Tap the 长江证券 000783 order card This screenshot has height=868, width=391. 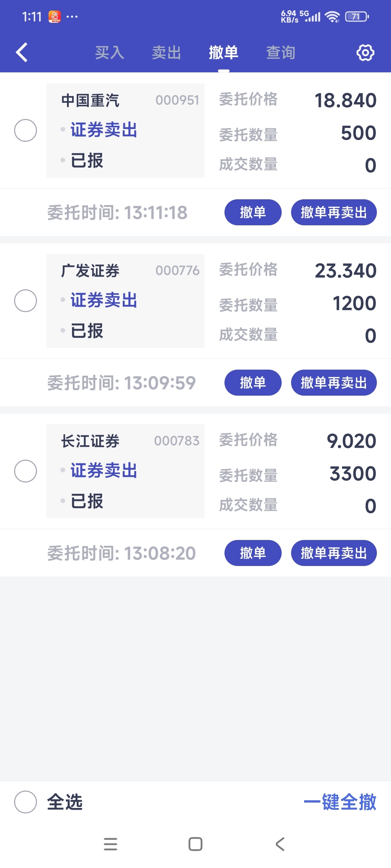coord(125,471)
